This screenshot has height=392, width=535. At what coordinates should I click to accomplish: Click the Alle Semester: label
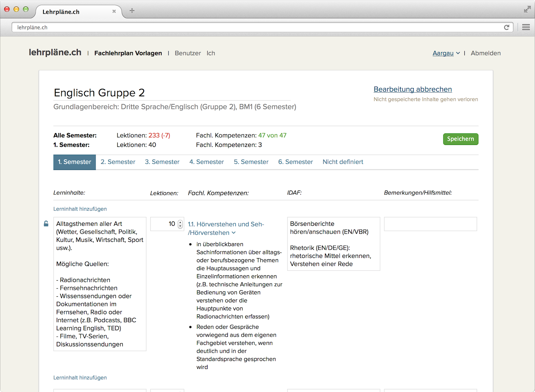point(75,136)
